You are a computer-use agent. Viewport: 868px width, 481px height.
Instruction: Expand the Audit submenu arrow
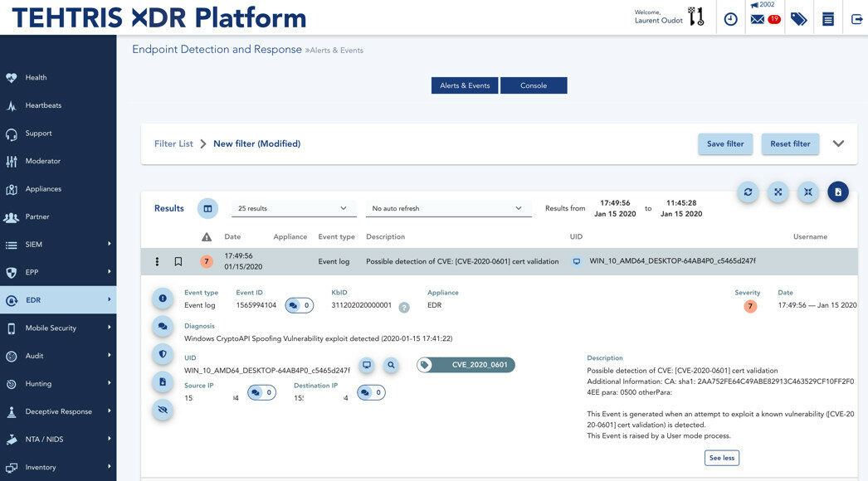109,355
